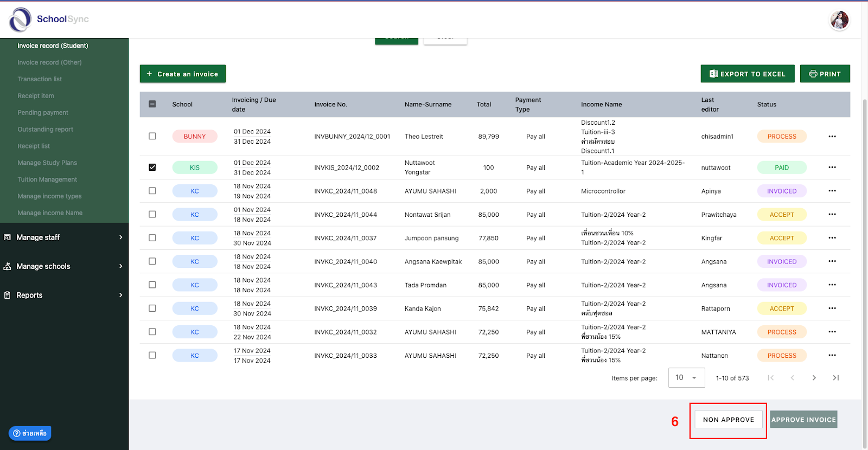
Task: Open Invoice record (Other) menu item
Action: (x=49, y=62)
